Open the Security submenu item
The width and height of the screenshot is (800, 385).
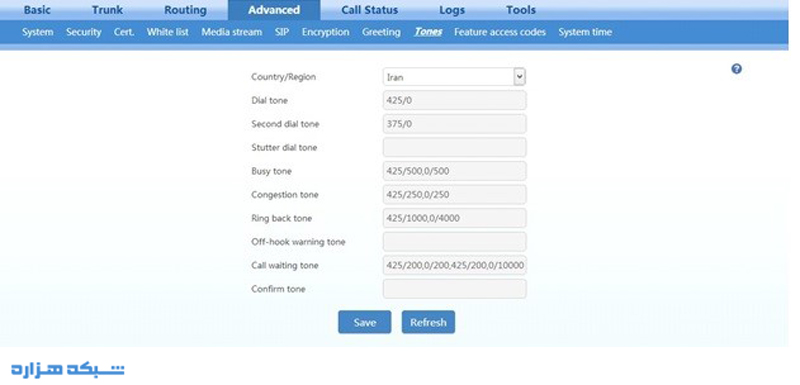pyautogui.click(x=84, y=32)
